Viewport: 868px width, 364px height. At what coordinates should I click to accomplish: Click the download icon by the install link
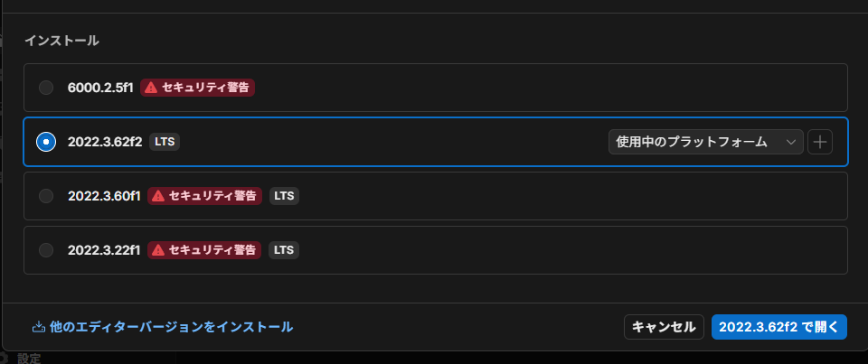(x=39, y=327)
